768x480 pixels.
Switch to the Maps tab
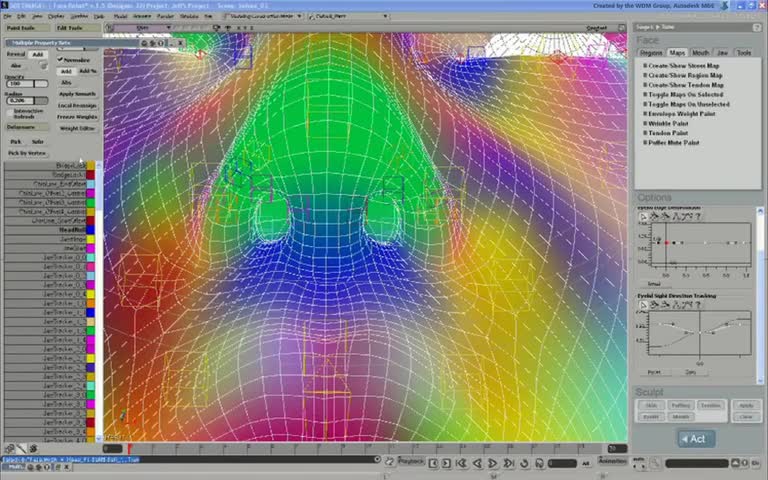point(677,52)
